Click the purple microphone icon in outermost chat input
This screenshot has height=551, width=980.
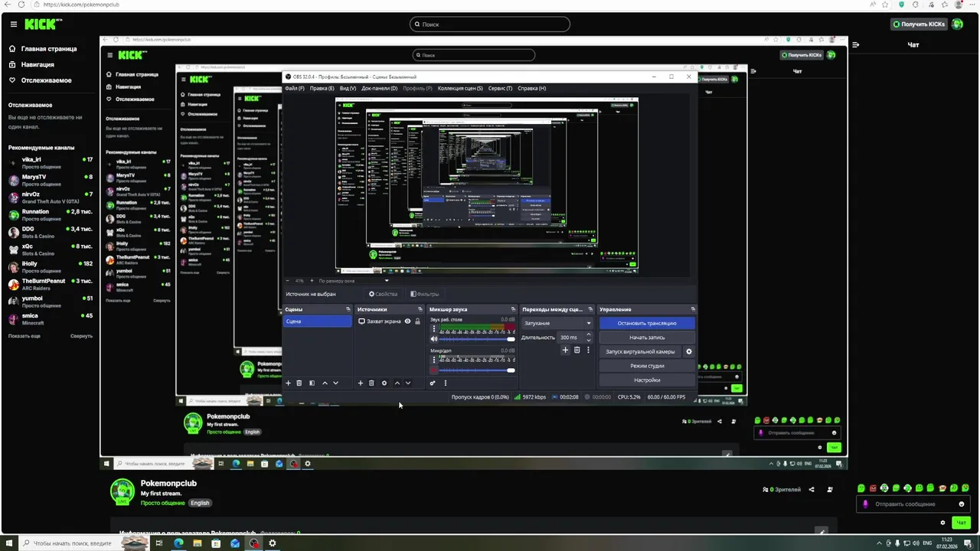[866, 504]
